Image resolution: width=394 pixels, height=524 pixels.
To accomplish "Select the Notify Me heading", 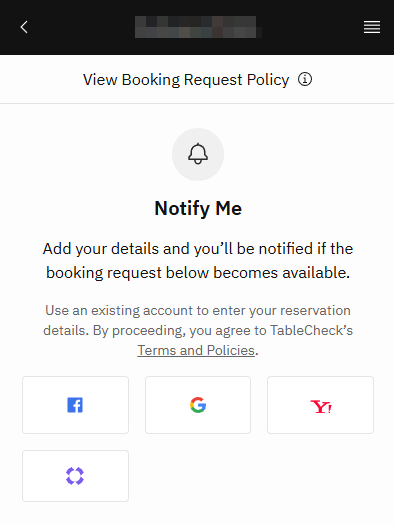I will [x=198, y=208].
